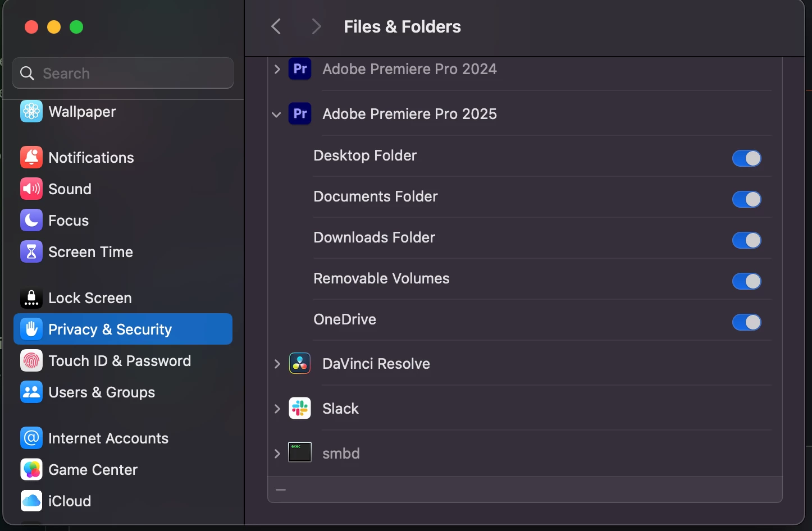Click Adobe Premiere Pro 2024 name
Screen dimensions: 812x531
409,69
